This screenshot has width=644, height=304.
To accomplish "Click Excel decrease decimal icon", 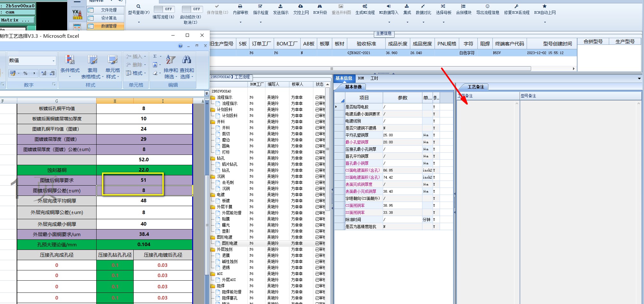I will tap(52, 73).
